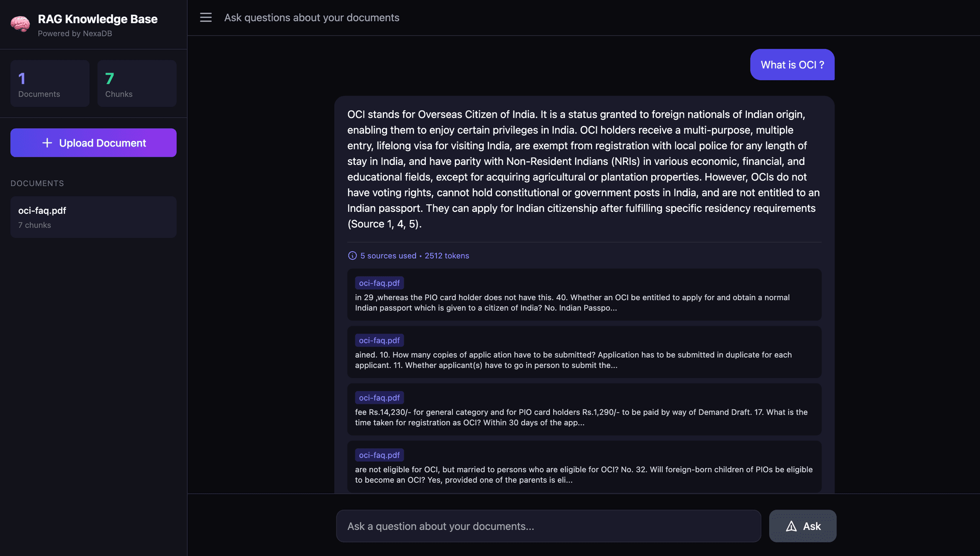Image resolution: width=980 pixels, height=556 pixels.
Task: Click the info icon beside sources used
Action: pos(352,255)
